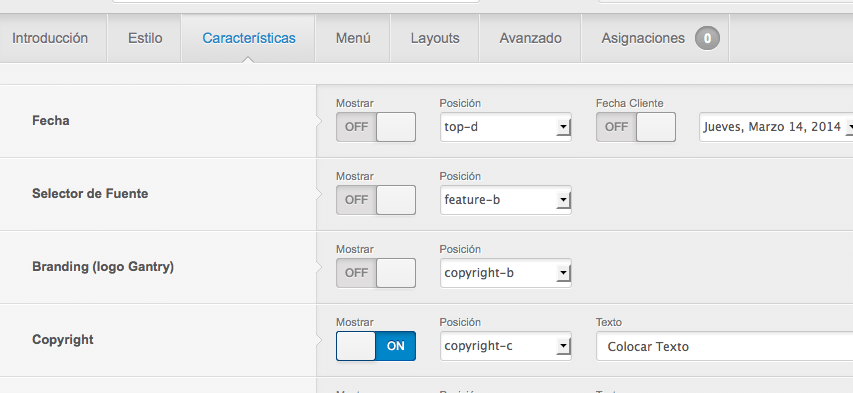
Task: Switch to the Estilo tab
Action: pyautogui.click(x=145, y=38)
